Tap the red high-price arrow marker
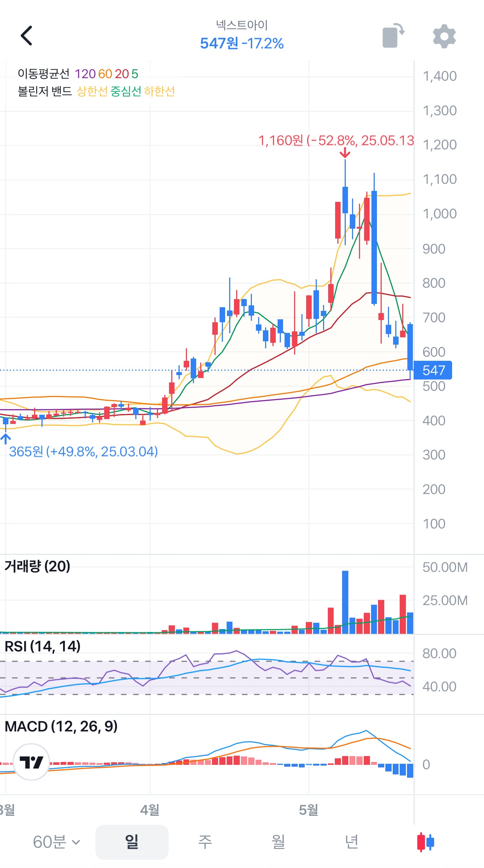This screenshot has height=868, width=484. tap(345, 153)
